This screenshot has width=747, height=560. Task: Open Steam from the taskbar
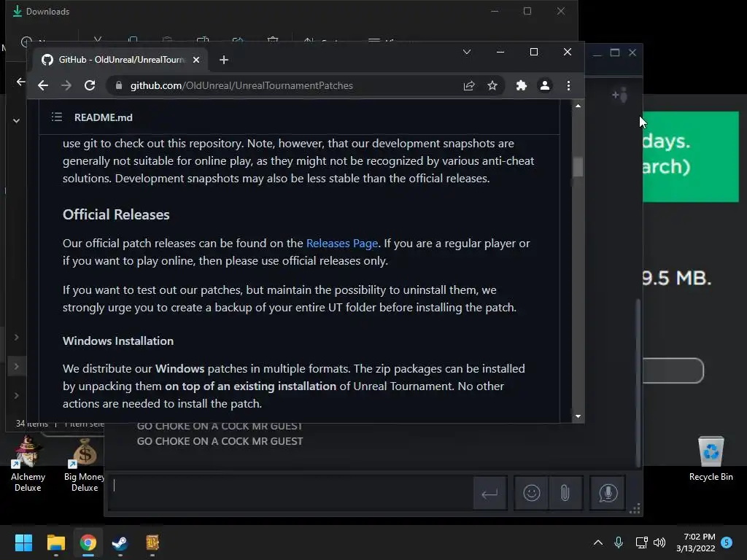click(x=120, y=542)
